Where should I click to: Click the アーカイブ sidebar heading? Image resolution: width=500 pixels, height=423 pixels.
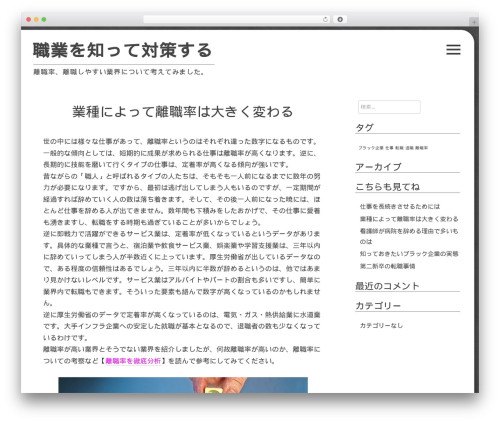[x=378, y=167]
